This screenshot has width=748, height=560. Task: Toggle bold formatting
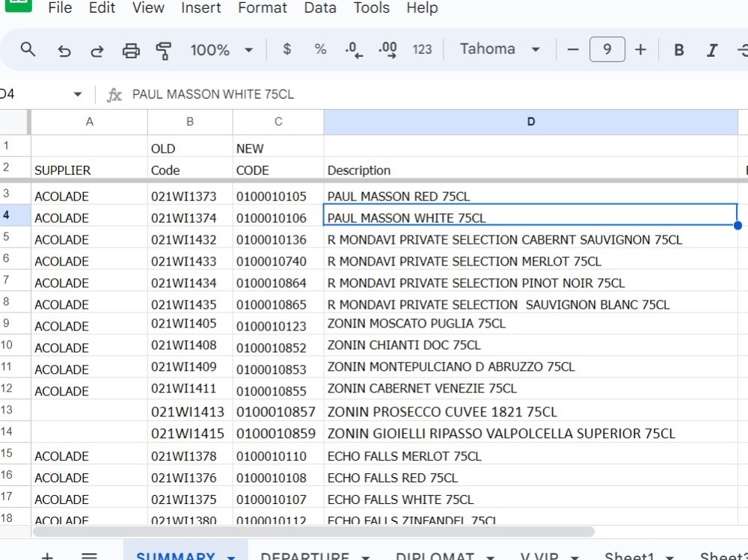678,49
